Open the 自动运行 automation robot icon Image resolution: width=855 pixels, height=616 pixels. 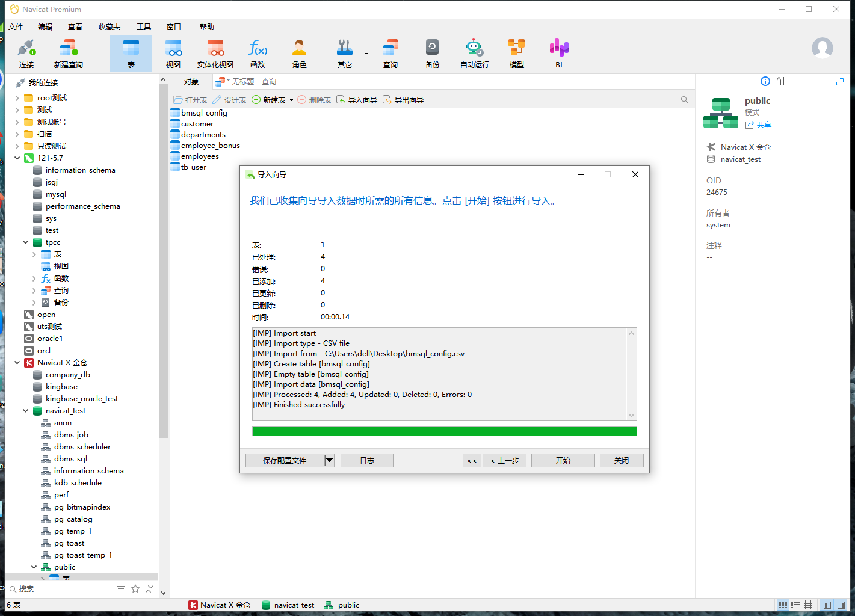475,54
